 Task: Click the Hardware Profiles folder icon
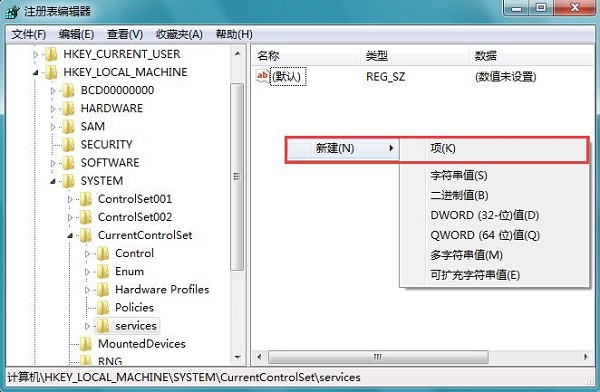[103, 290]
